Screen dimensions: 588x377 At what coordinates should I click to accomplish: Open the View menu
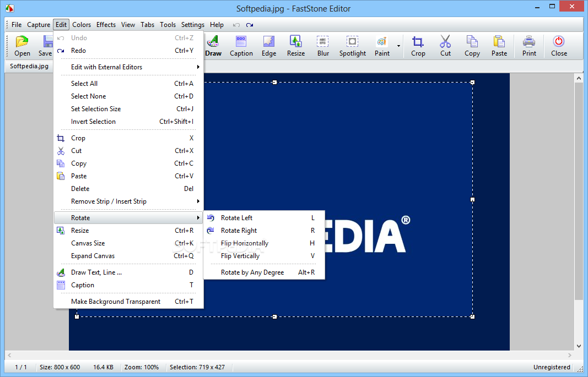coord(128,25)
